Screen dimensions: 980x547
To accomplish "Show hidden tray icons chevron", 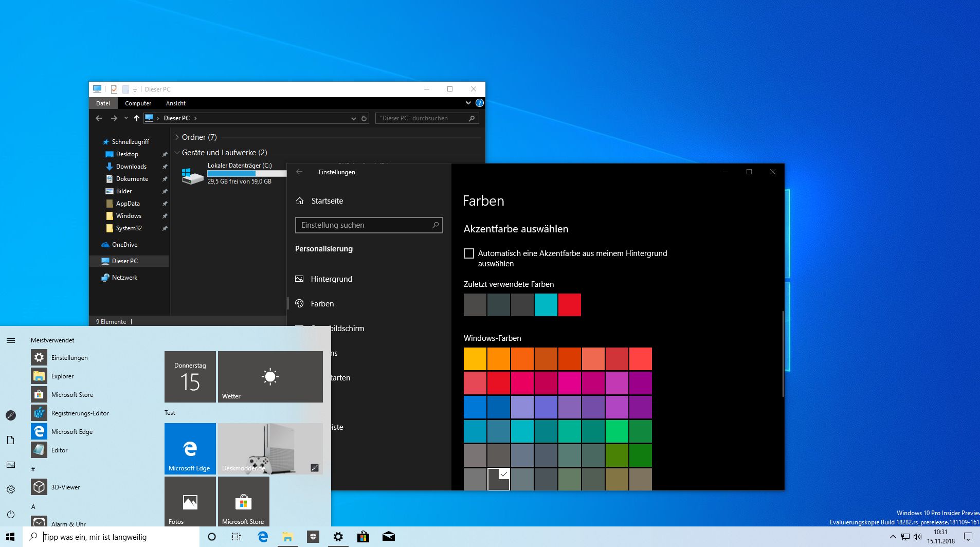I will pos(893,537).
